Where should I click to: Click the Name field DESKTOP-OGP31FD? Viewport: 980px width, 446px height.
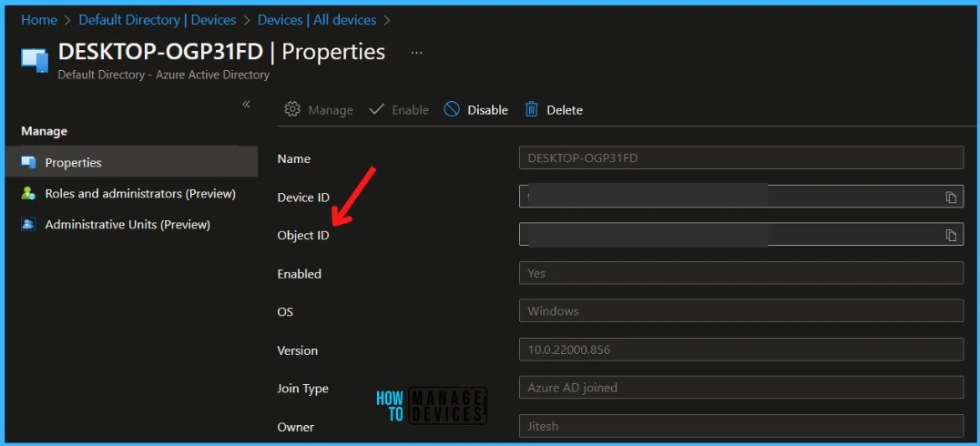(741, 158)
